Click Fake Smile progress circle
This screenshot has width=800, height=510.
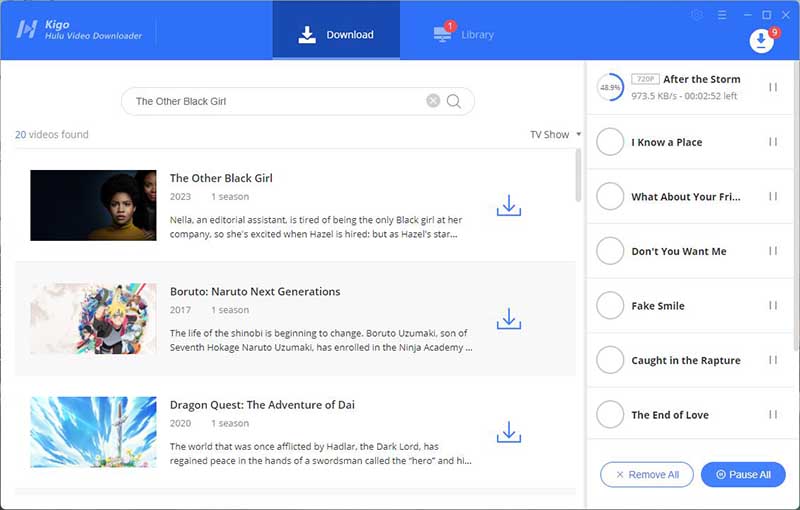pyautogui.click(x=610, y=305)
